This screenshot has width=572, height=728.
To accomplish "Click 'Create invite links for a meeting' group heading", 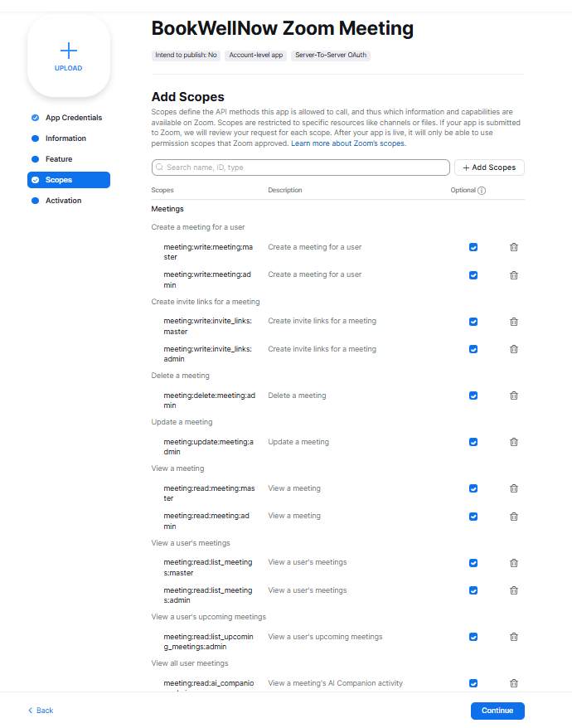I will pyautogui.click(x=206, y=302).
